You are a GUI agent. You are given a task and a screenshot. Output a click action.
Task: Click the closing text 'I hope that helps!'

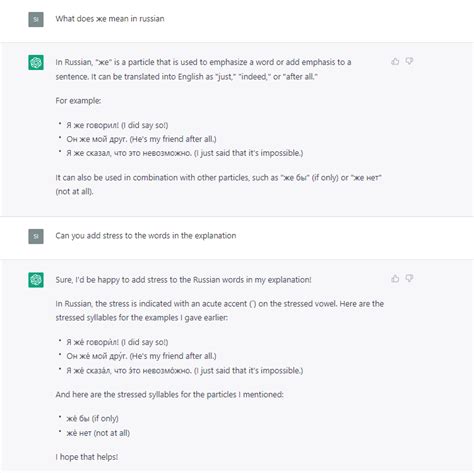click(87, 457)
